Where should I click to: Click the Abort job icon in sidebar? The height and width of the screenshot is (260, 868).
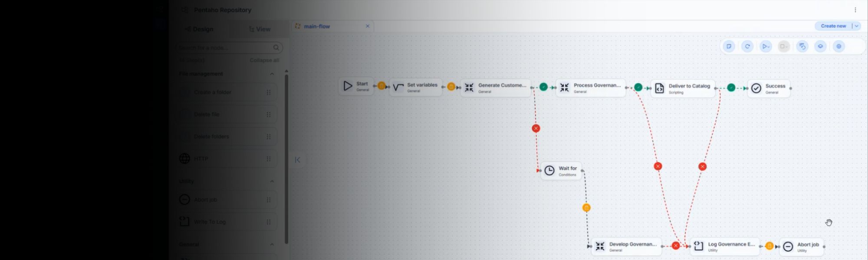pos(184,200)
